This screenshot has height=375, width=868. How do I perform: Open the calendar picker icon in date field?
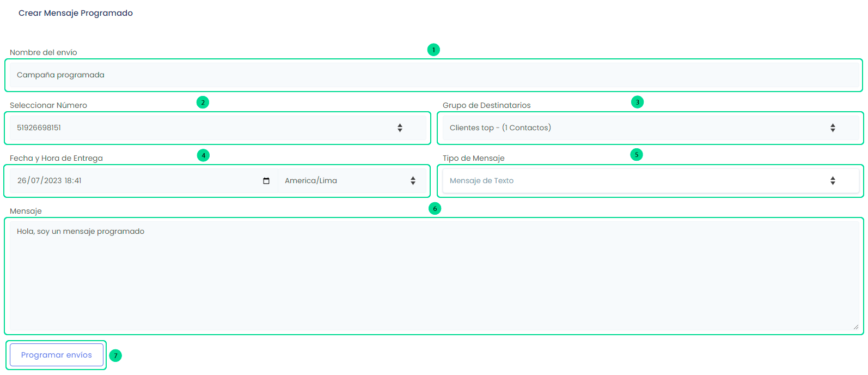point(266,181)
